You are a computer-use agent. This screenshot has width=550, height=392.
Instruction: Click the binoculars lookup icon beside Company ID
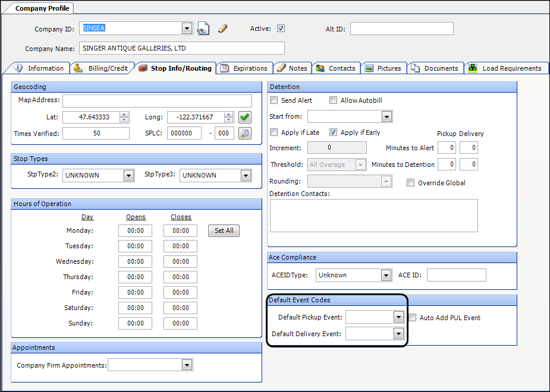[203, 29]
